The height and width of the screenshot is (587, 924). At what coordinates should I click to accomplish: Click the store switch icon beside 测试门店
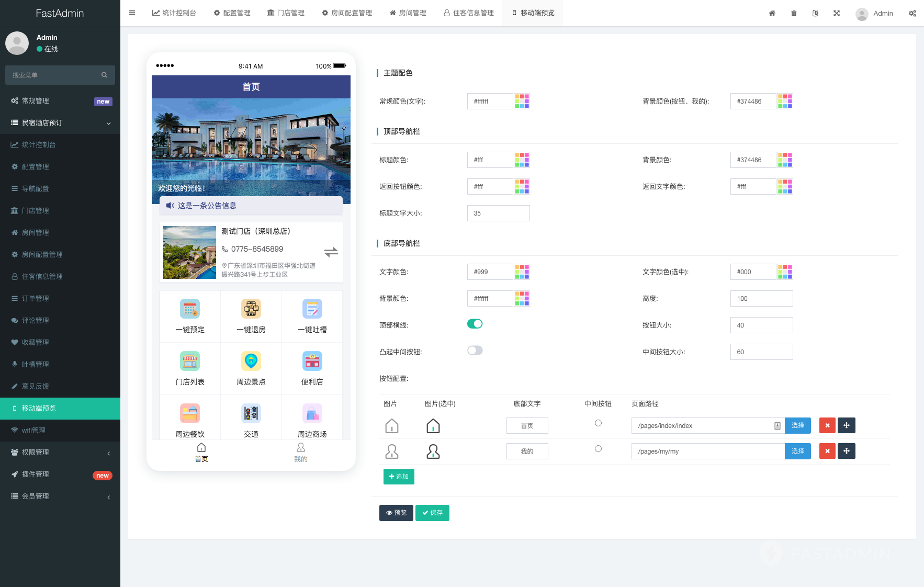(331, 252)
